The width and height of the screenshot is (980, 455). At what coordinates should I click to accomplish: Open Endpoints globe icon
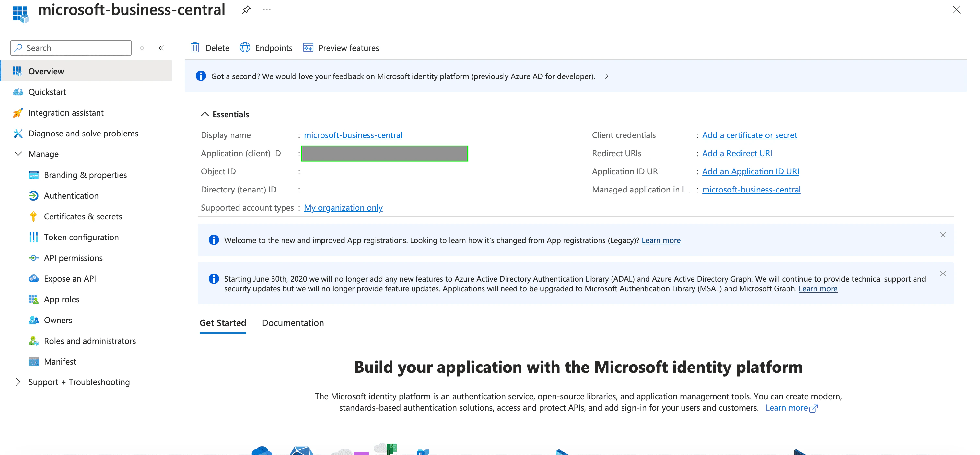(x=245, y=48)
